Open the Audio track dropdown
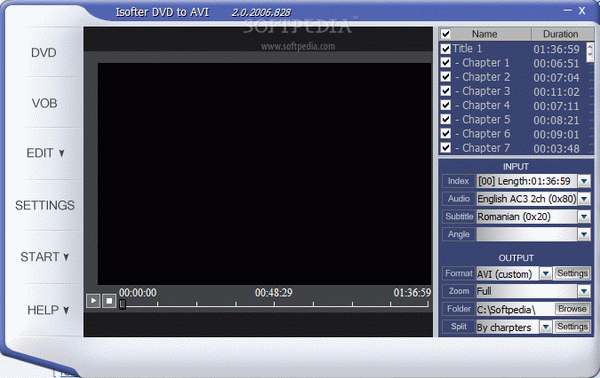Viewport: 600px width, 378px height. pyautogui.click(x=584, y=199)
